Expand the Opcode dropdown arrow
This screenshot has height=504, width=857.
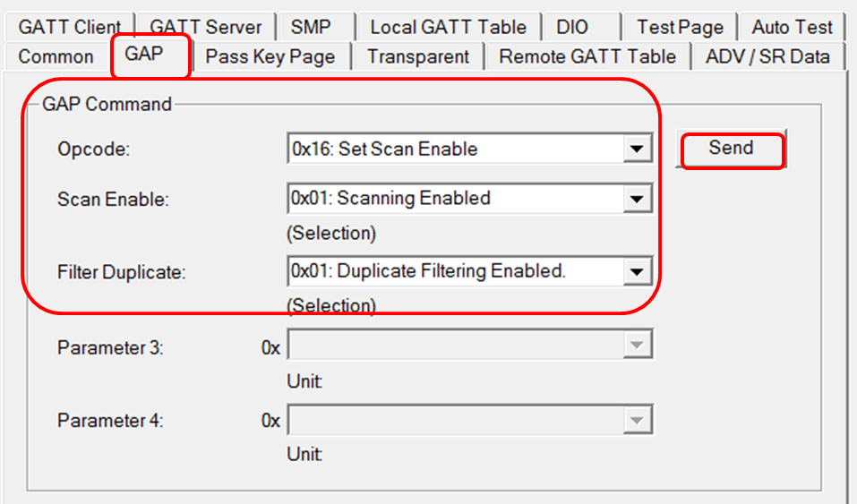click(x=637, y=149)
